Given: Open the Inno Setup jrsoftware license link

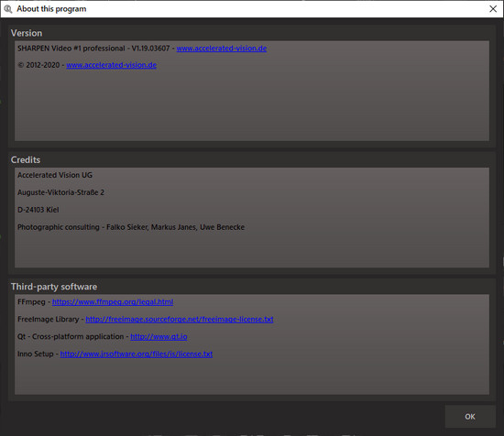Looking at the screenshot, I should click(137, 354).
